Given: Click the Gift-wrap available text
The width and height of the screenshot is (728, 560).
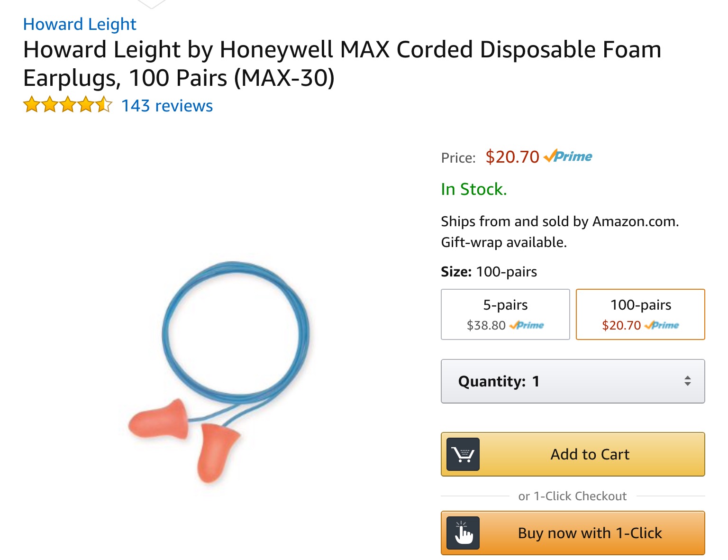Looking at the screenshot, I should 504,242.
